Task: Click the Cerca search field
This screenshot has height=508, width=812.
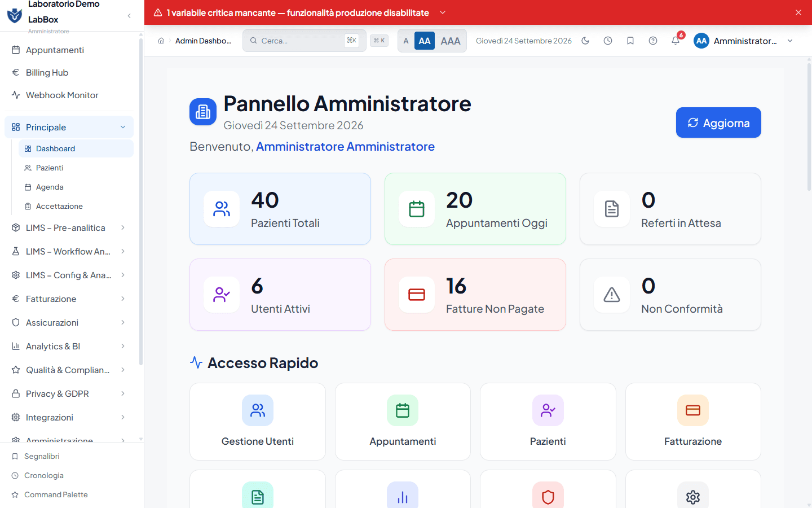Action: coord(304,41)
